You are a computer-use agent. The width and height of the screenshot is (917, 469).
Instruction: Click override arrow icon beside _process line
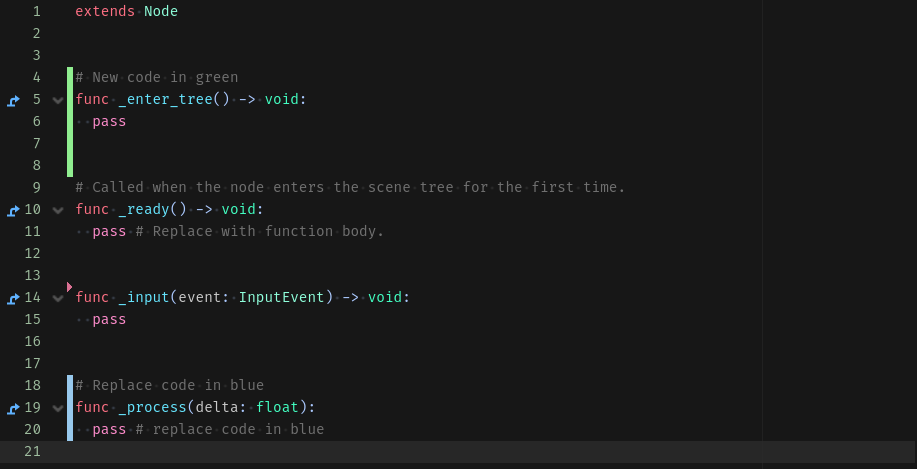[13, 408]
